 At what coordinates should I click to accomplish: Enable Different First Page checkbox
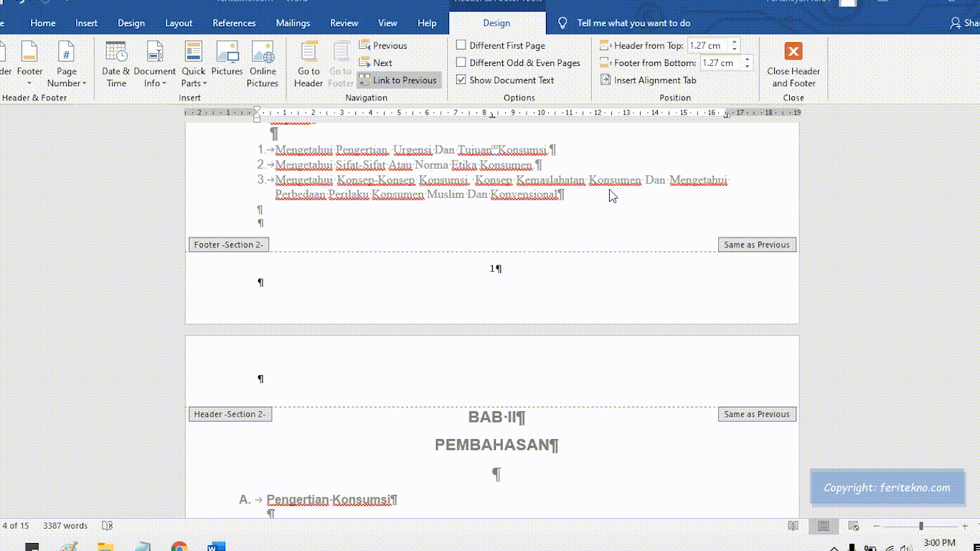pos(461,45)
